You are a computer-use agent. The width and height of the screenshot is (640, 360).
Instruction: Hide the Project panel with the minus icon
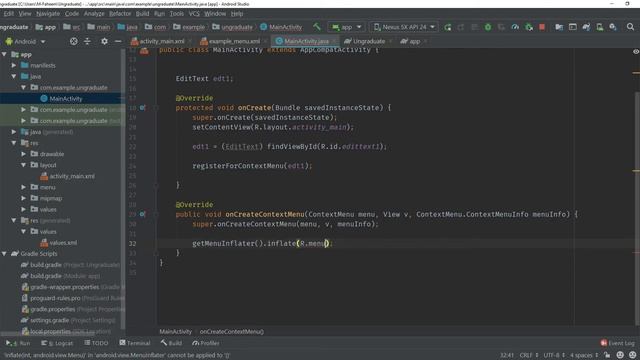pos(118,41)
